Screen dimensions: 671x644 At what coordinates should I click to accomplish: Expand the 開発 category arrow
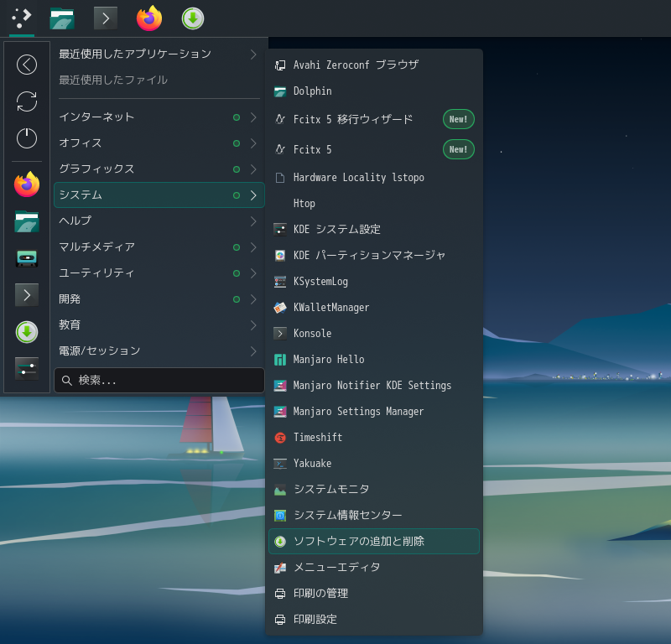tap(253, 299)
